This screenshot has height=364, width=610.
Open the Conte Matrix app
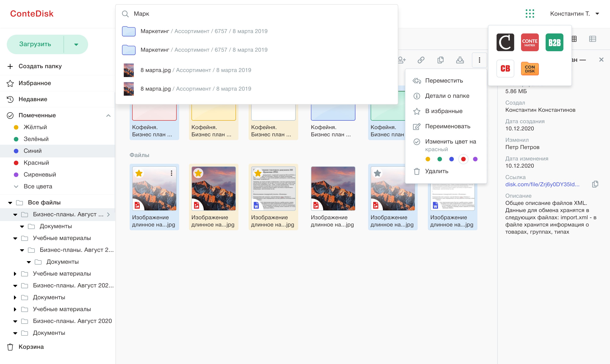[x=530, y=43]
